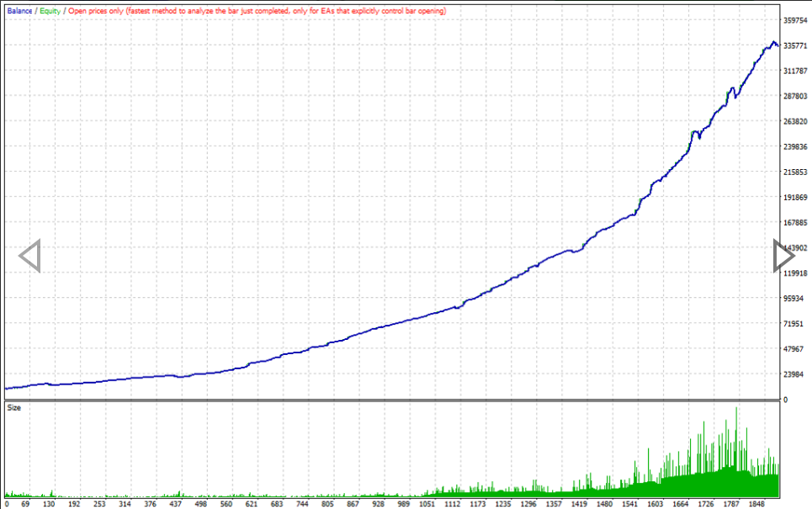Select the 1112 x-axis label
Image resolution: width=812 pixels, height=509 pixels.
coord(453,504)
